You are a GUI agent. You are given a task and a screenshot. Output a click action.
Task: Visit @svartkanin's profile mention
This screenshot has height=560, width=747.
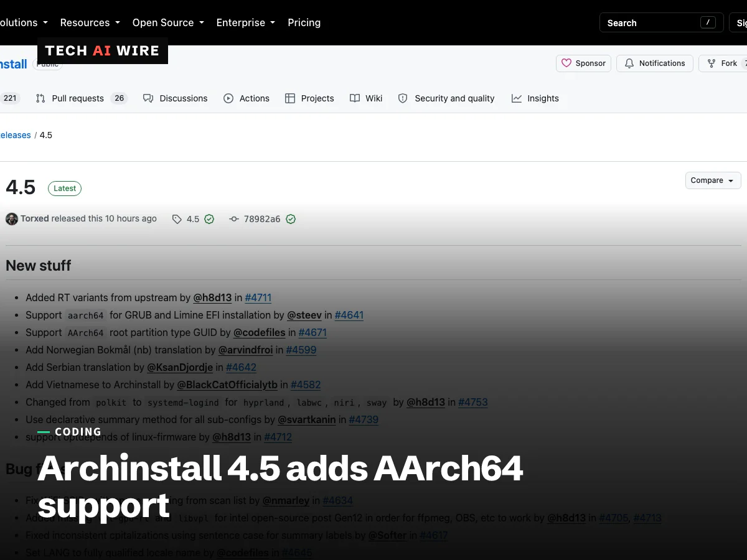(307, 419)
